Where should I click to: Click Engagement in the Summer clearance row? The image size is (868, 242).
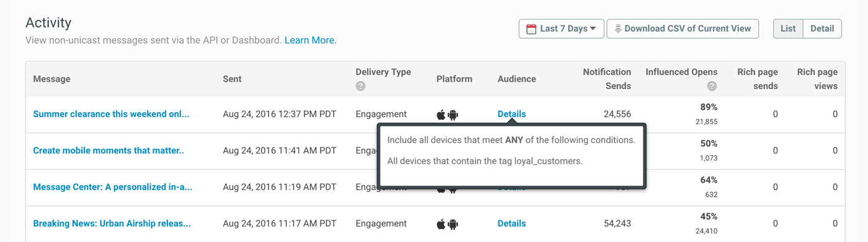381,114
